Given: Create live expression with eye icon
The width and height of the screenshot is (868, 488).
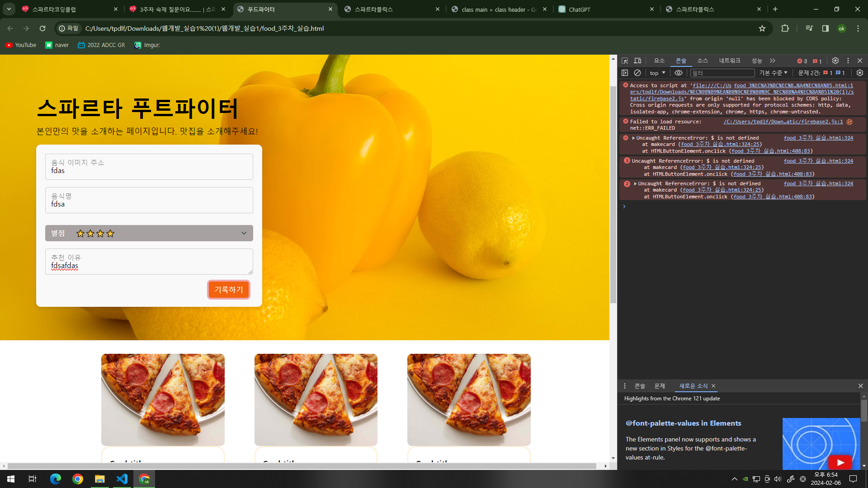Looking at the screenshot, I should pyautogui.click(x=679, y=73).
